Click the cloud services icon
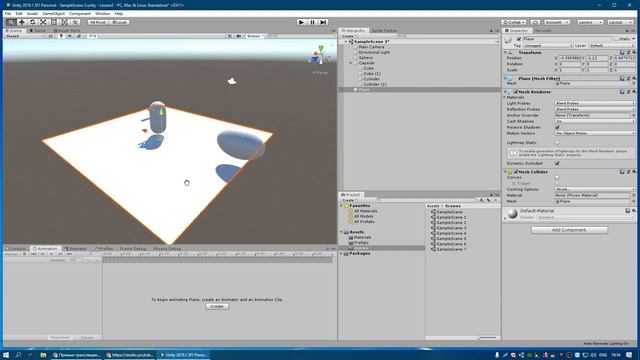The image size is (640, 360). 535,22
